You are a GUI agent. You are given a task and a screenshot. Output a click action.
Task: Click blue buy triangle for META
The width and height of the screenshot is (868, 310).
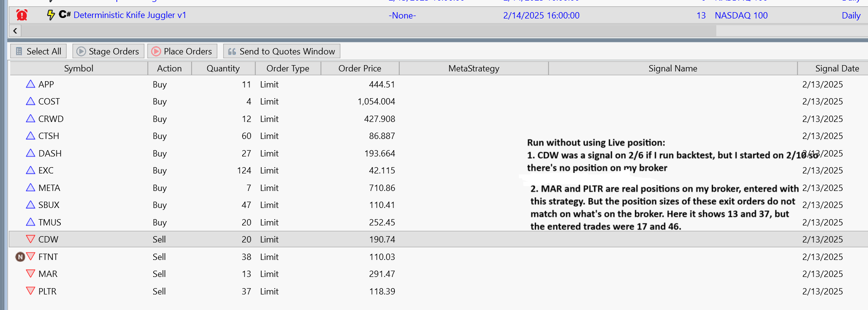(31, 188)
